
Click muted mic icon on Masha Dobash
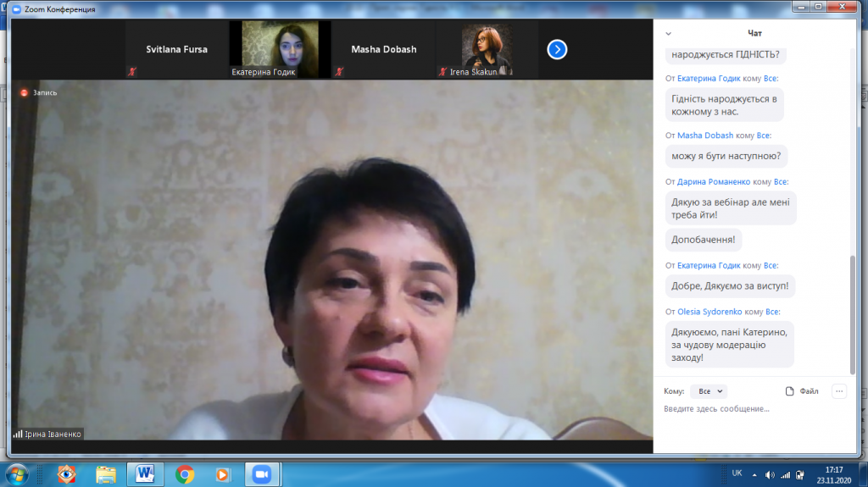tap(339, 71)
